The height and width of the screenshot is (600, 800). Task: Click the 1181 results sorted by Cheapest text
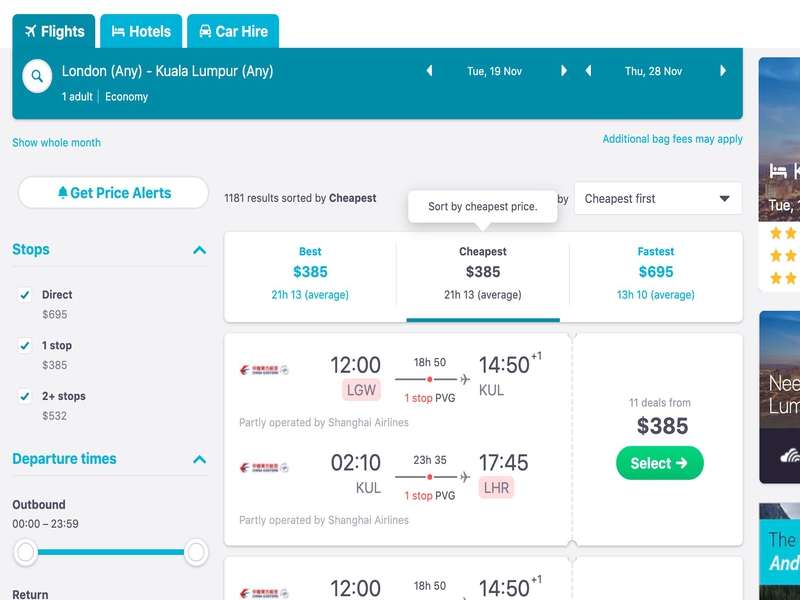[300, 198]
